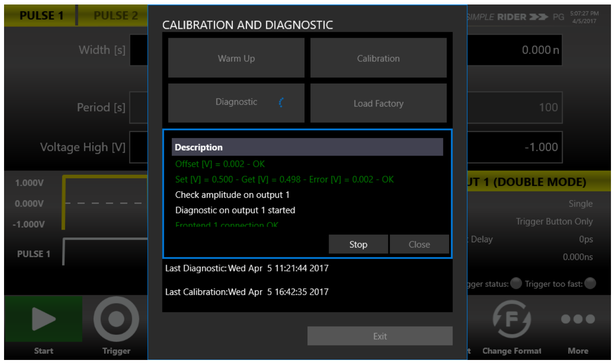
Task: Open the Calibration function
Action: [378, 58]
